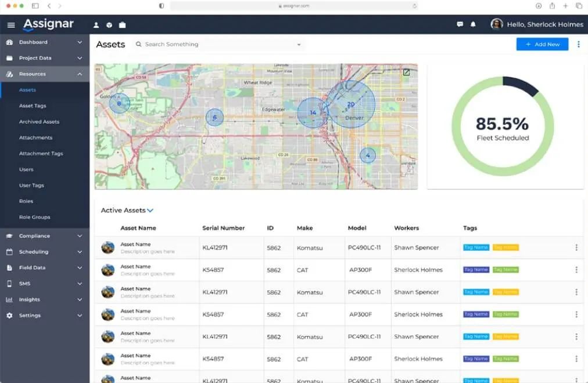Go to Role Groups in the sidebar
This screenshot has height=383, width=588.
[34, 217]
